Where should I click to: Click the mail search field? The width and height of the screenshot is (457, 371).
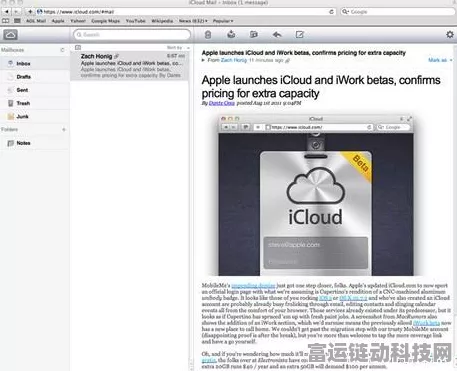click(132, 35)
